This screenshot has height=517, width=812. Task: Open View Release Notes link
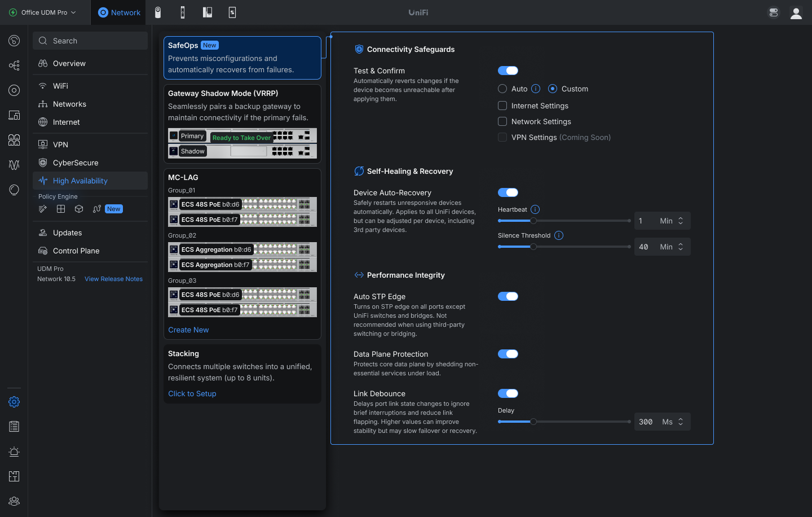point(113,279)
